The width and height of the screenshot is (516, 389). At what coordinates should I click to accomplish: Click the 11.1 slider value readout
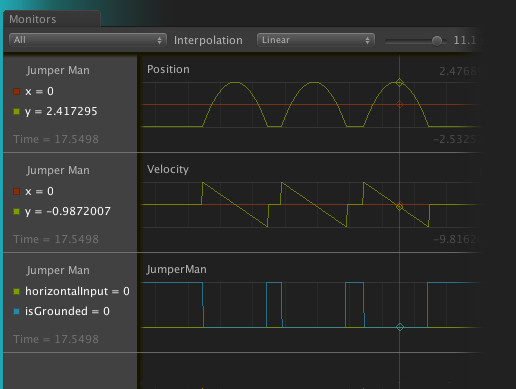pos(465,40)
